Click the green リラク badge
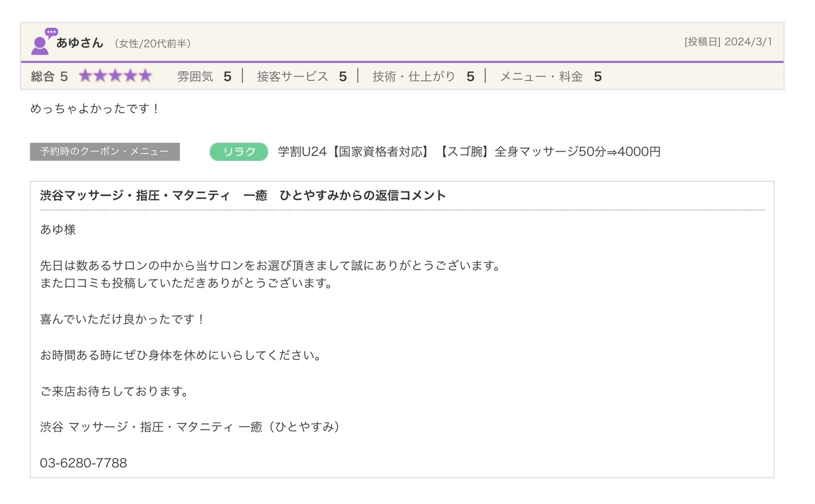 (239, 151)
